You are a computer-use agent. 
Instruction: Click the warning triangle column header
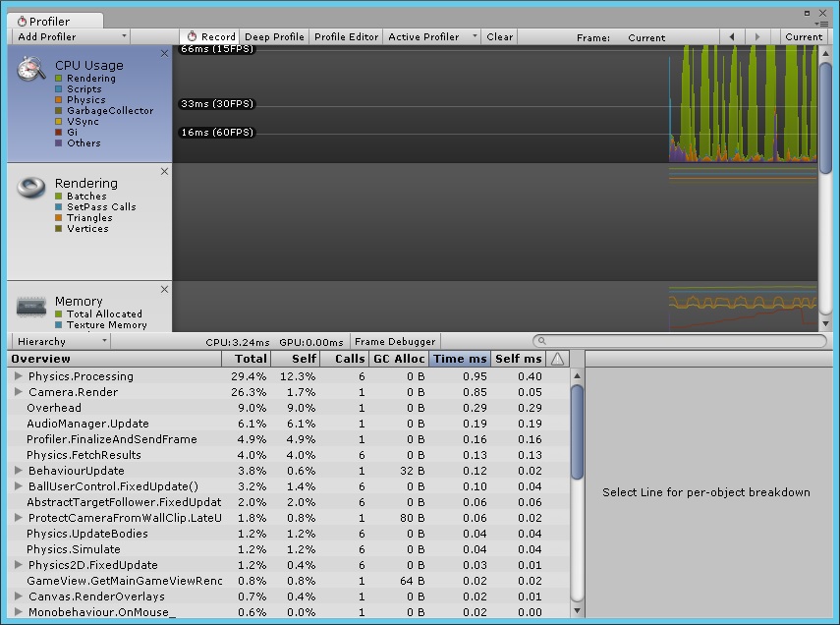(557, 359)
